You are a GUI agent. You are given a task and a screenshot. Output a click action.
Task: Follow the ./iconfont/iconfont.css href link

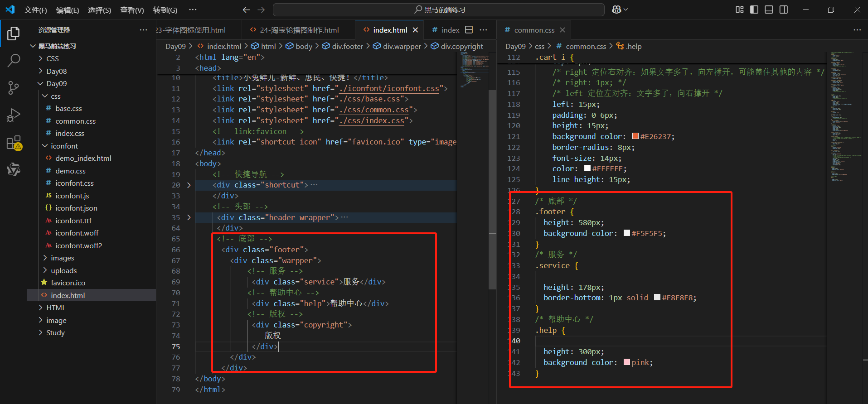[389, 88]
